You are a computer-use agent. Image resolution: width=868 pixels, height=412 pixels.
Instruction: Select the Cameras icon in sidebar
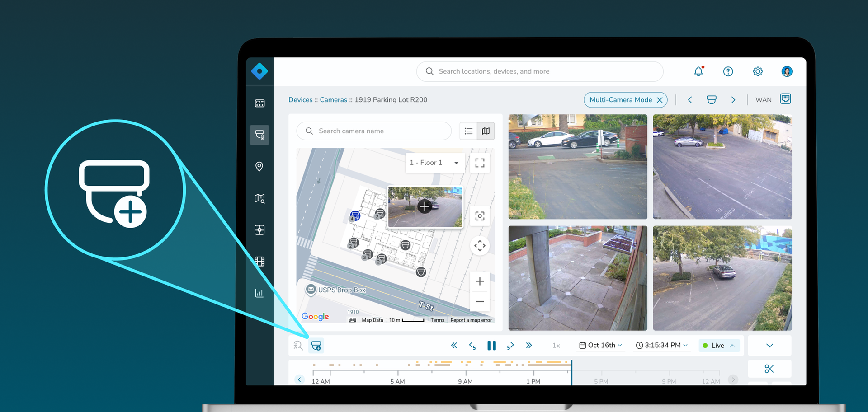pos(259,135)
